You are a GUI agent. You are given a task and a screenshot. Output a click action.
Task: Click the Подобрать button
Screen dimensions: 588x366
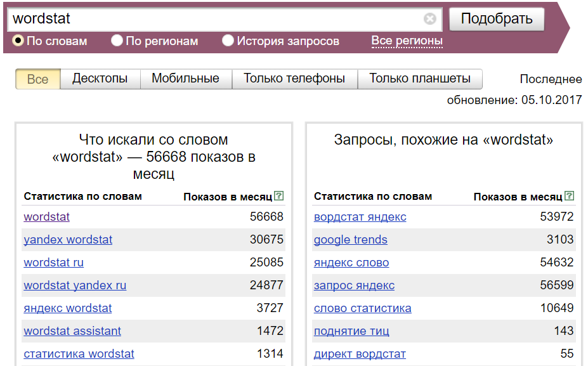tap(497, 19)
